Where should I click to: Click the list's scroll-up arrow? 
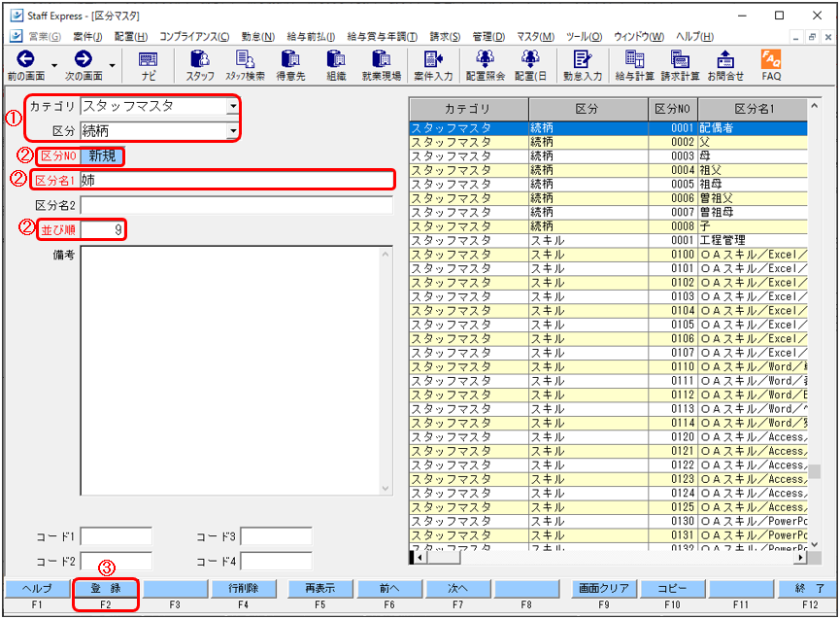tap(815, 106)
